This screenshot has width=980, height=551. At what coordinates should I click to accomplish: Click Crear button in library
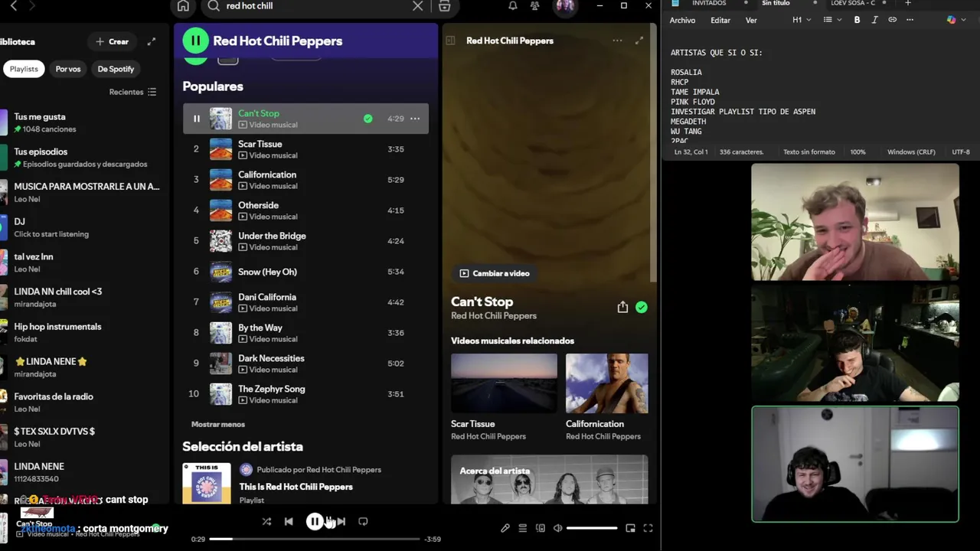(112, 41)
